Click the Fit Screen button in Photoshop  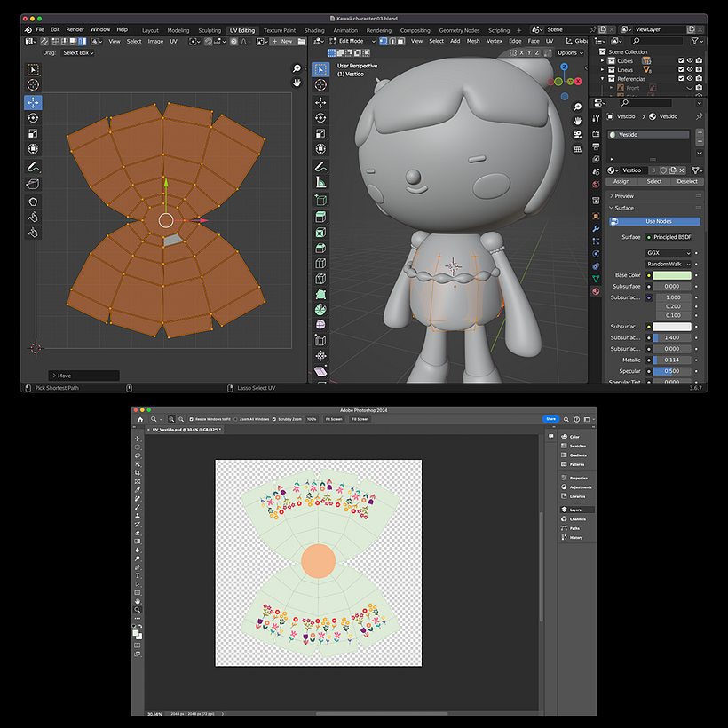[x=334, y=418]
